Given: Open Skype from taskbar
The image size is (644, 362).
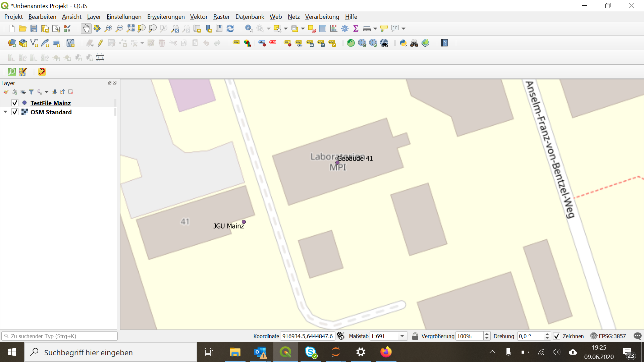Looking at the screenshot, I should 311,352.
